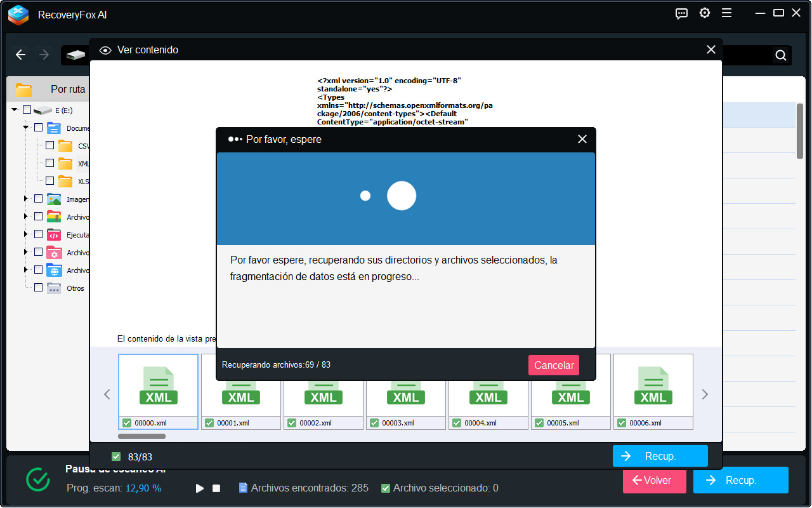Click the Cancelar button
The width and height of the screenshot is (812, 508).
(x=553, y=365)
